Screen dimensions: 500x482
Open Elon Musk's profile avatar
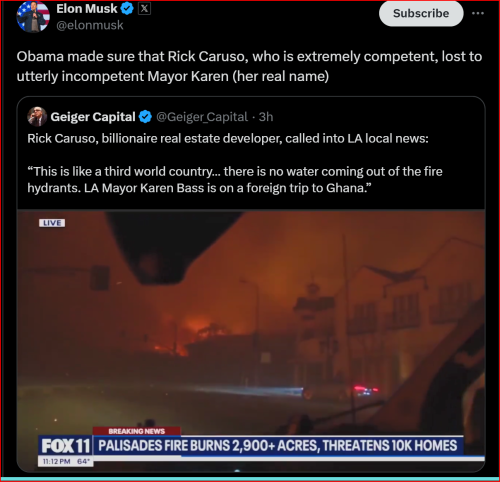[x=33, y=17]
